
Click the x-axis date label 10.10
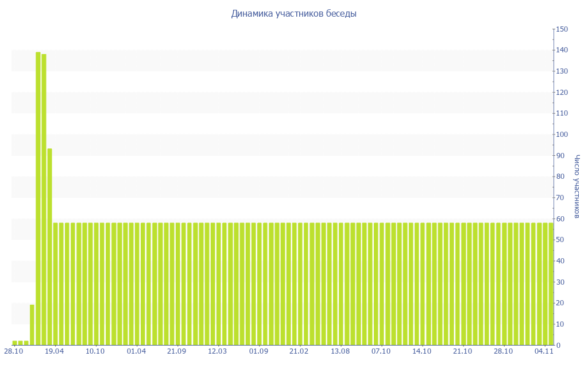point(95,351)
